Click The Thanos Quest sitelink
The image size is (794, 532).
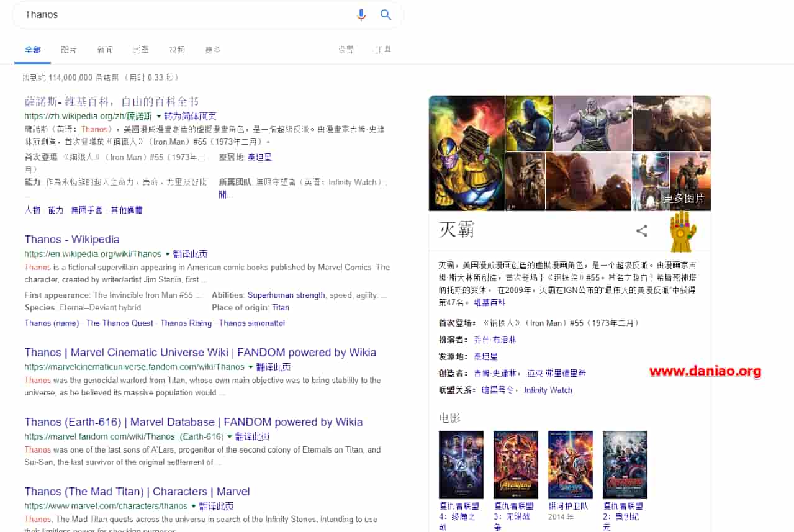pos(120,323)
